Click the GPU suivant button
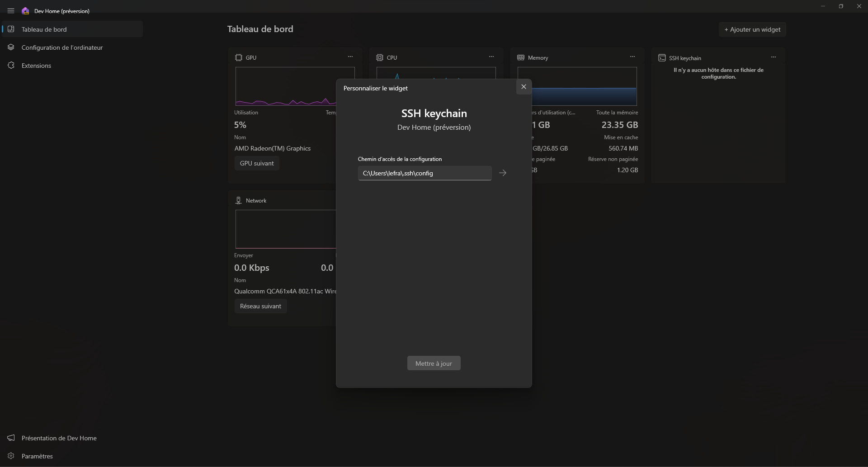 (256, 163)
